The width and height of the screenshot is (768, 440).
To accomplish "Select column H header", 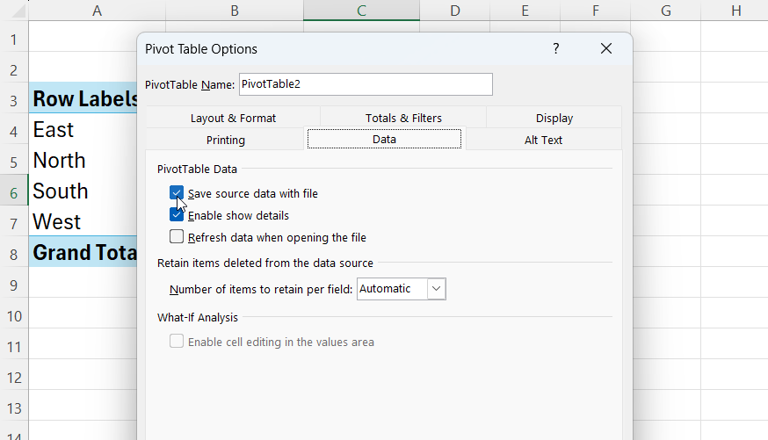I will tap(735, 10).
